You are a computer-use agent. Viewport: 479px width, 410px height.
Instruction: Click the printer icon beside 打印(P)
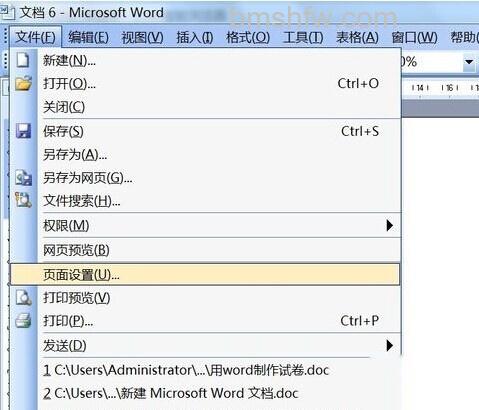pyautogui.click(x=23, y=321)
